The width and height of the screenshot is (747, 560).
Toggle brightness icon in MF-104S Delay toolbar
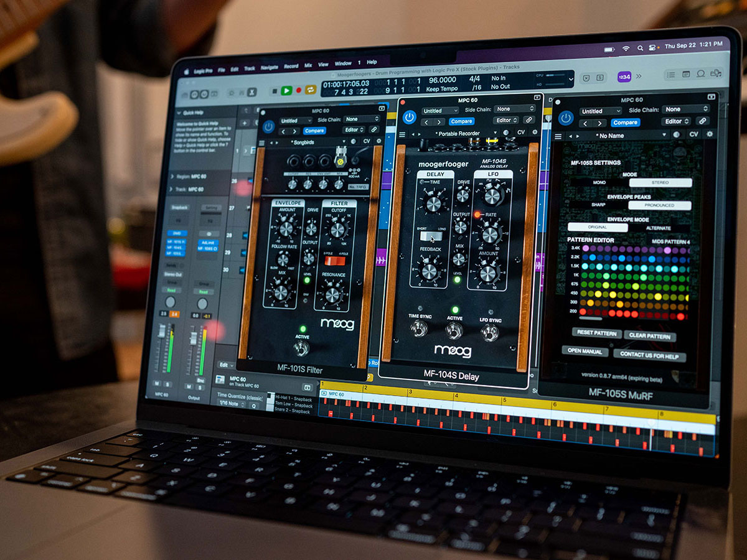click(x=505, y=133)
